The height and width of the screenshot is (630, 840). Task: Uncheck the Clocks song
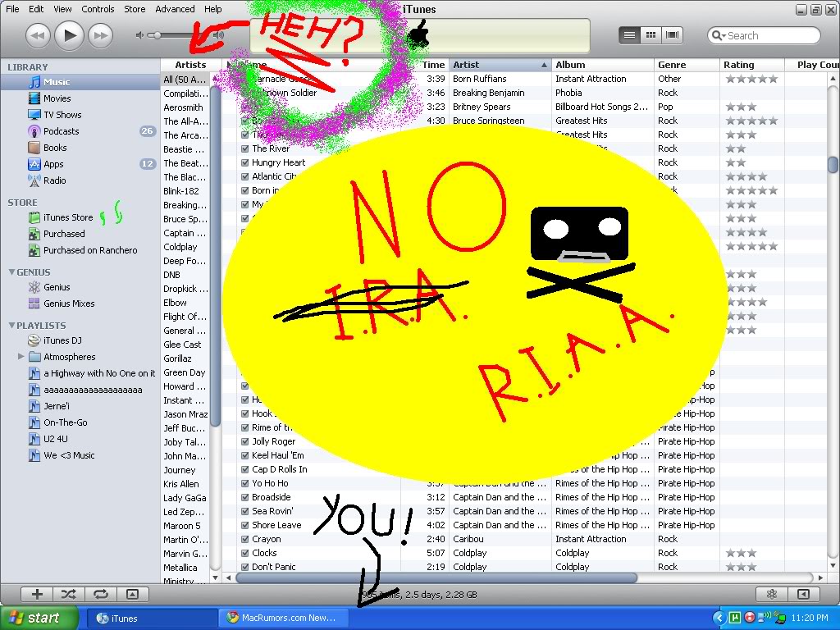point(244,553)
